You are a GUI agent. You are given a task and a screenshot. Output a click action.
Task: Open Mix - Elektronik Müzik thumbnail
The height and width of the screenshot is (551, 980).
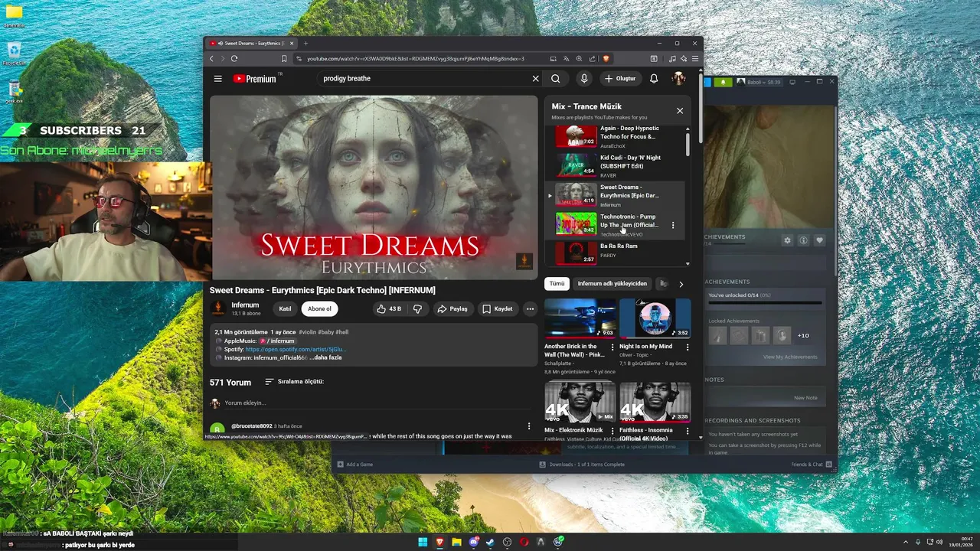[x=580, y=402]
